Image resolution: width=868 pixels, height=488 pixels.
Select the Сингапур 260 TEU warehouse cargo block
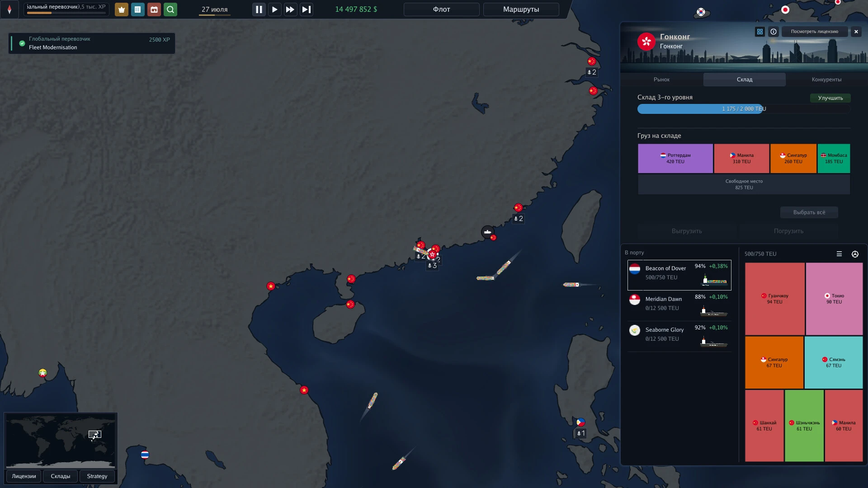coord(793,159)
